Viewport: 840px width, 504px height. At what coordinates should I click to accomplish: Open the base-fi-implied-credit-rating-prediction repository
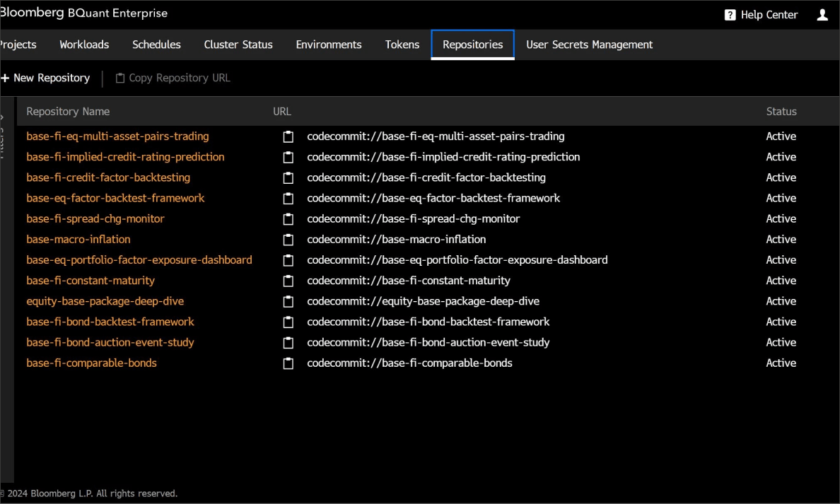[x=125, y=157]
